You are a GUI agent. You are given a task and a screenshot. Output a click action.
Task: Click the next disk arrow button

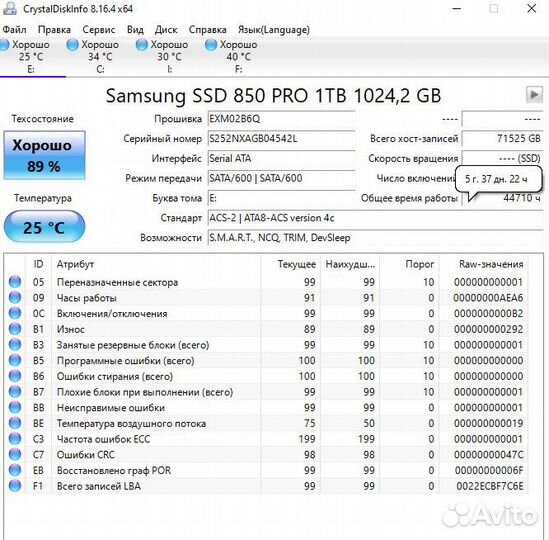pos(534,95)
